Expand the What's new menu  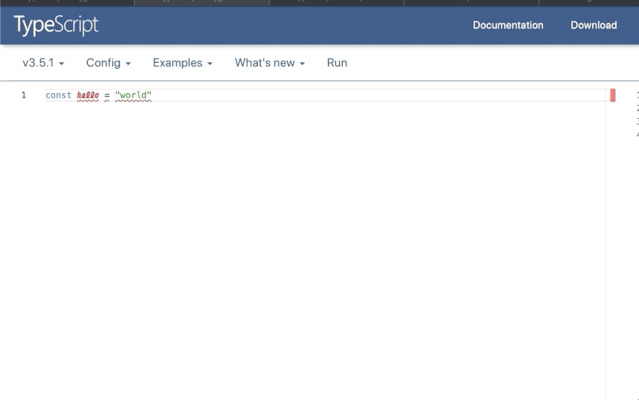coord(270,63)
